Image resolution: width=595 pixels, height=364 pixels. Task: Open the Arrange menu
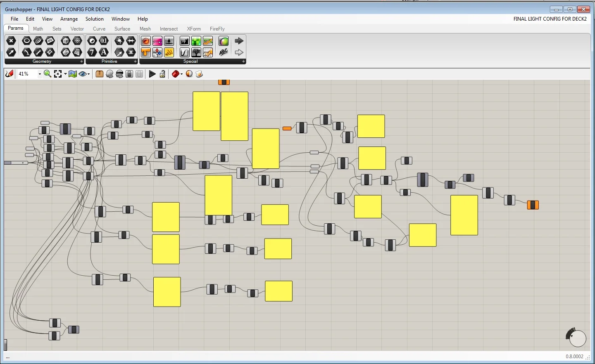[69, 19]
